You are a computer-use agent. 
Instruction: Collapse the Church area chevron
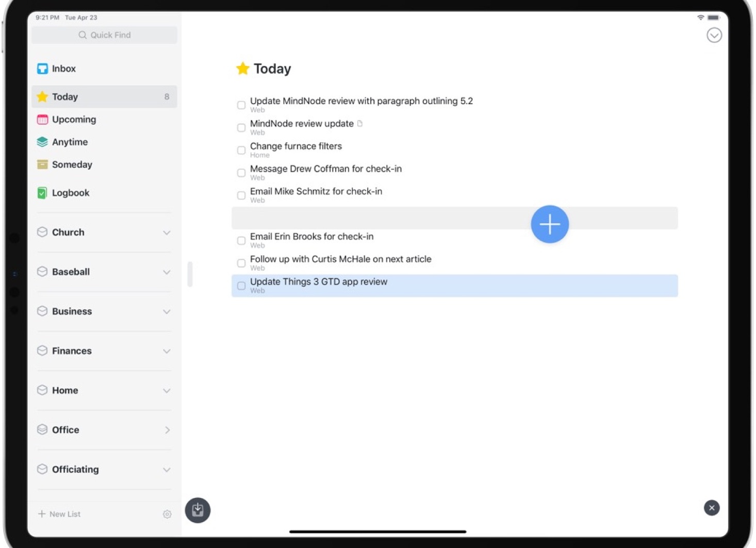point(167,233)
